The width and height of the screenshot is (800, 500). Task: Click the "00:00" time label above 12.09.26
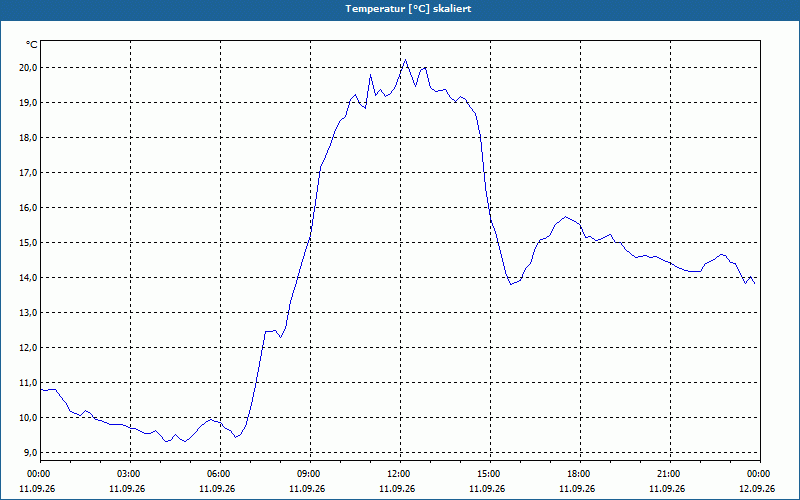(758, 474)
